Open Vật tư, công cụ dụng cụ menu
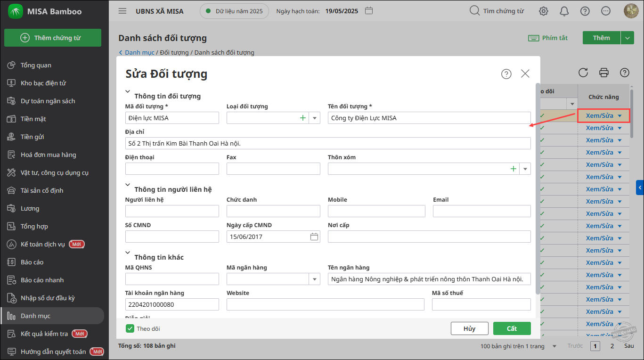644x360 pixels. pos(55,172)
